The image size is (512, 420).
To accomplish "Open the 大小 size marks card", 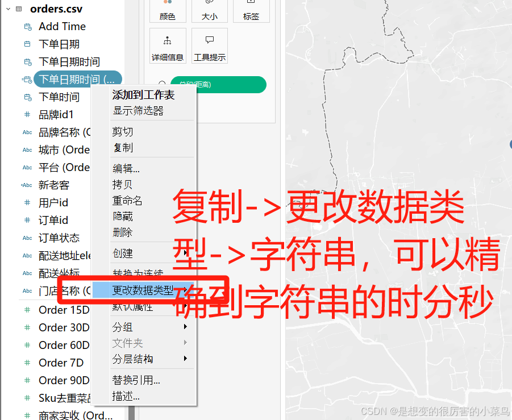I will (209, 11).
